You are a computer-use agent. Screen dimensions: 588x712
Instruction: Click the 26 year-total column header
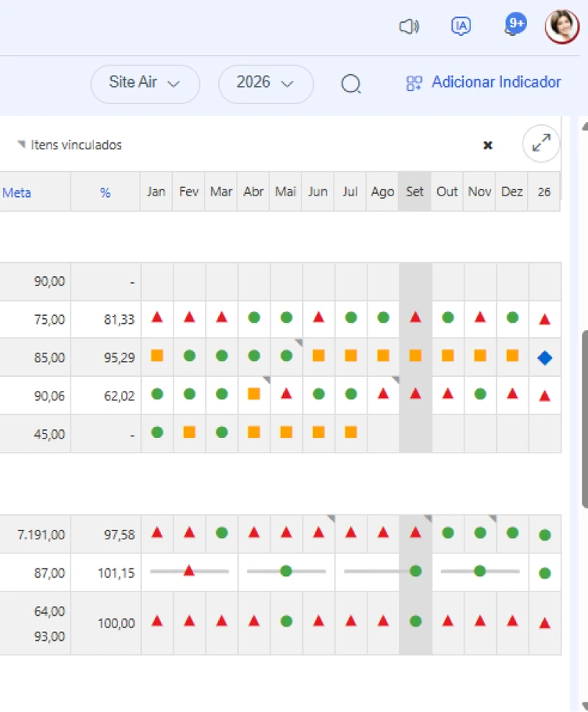pos(544,192)
